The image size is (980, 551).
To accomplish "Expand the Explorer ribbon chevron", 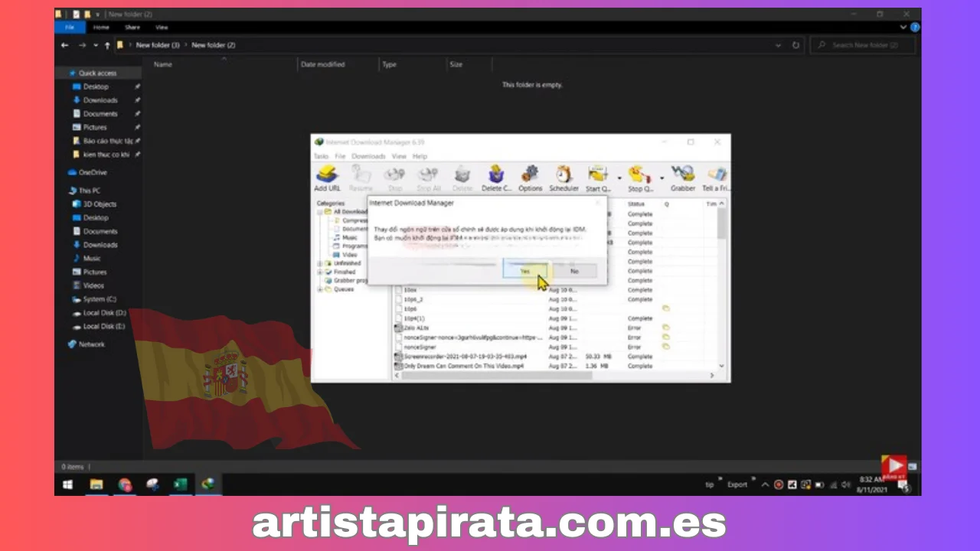I will click(x=904, y=27).
